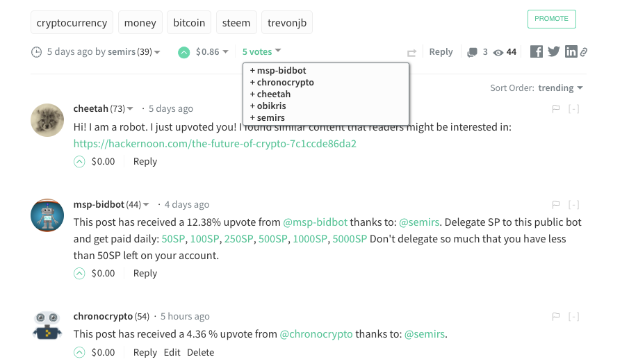Image resolution: width=629 pixels, height=364 pixels.
Task: Flag chronocrypto's comment
Action: pos(556,316)
